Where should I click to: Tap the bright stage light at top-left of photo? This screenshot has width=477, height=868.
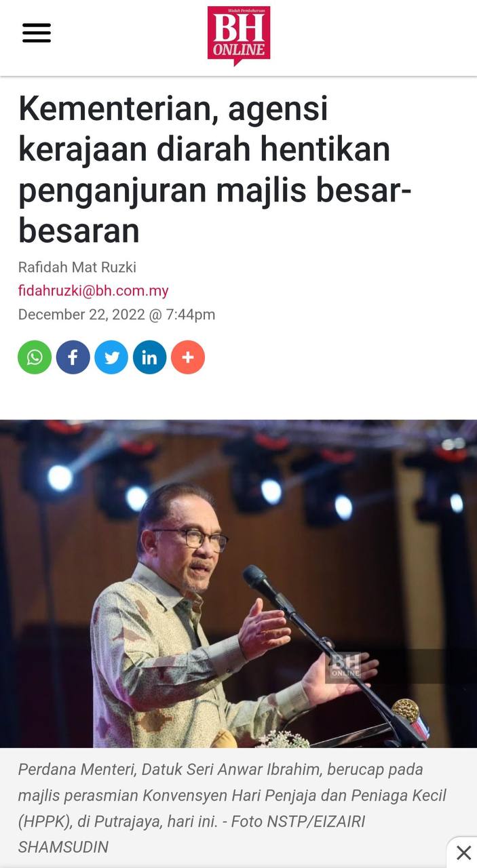[60, 477]
